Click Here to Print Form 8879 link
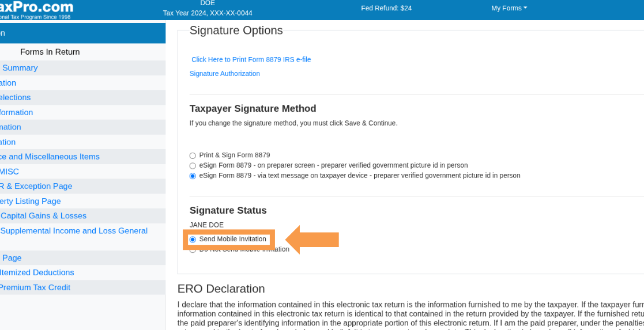Screen dimensions: 644x330 pos(251,59)
